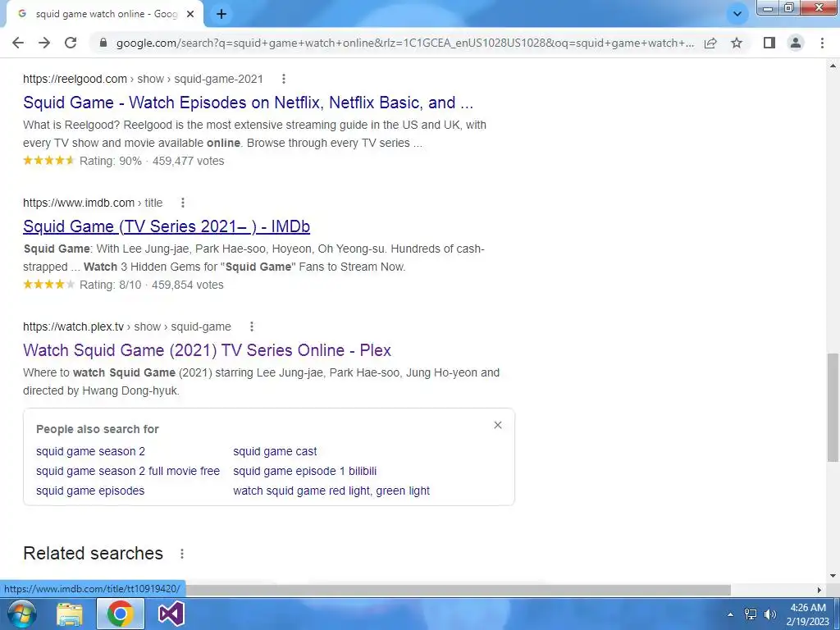View site information via the lock icon

103,43
